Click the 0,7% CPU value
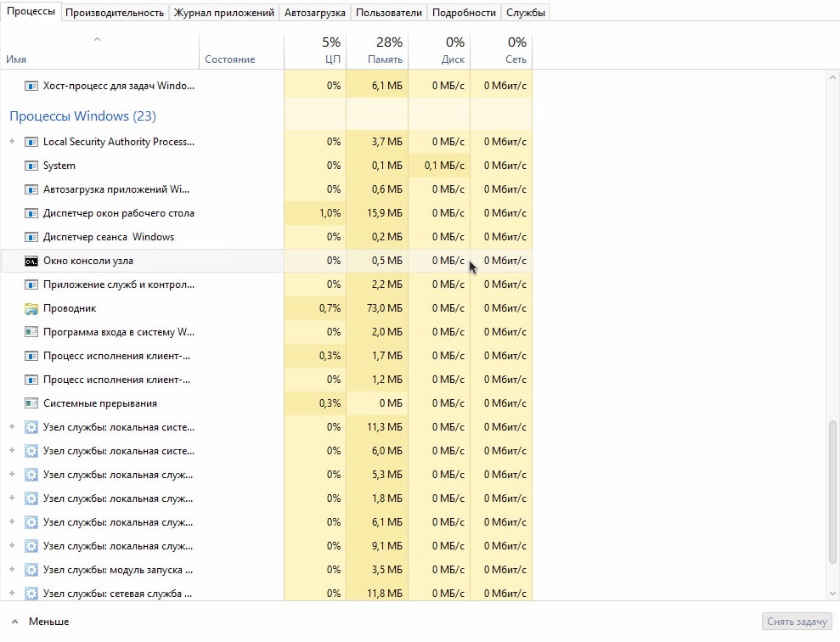The image size is (840, 642). (330, 308)
